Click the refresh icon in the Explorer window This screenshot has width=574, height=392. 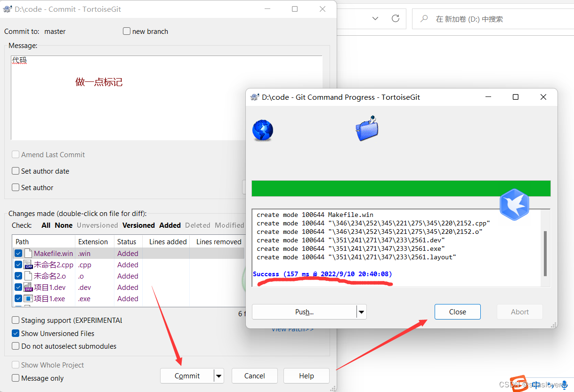(396, 18)
